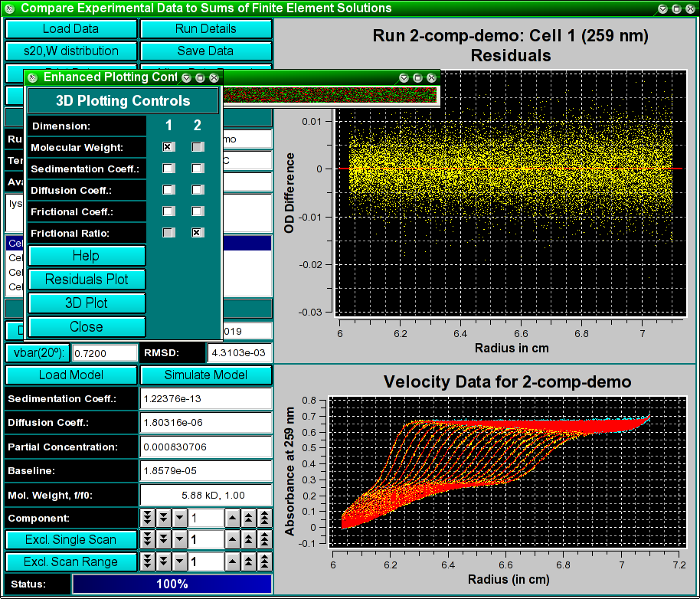
Task: Enable Diffusion Coeff. dimension 1 checkbox
Action: click(x=168, y=190)
